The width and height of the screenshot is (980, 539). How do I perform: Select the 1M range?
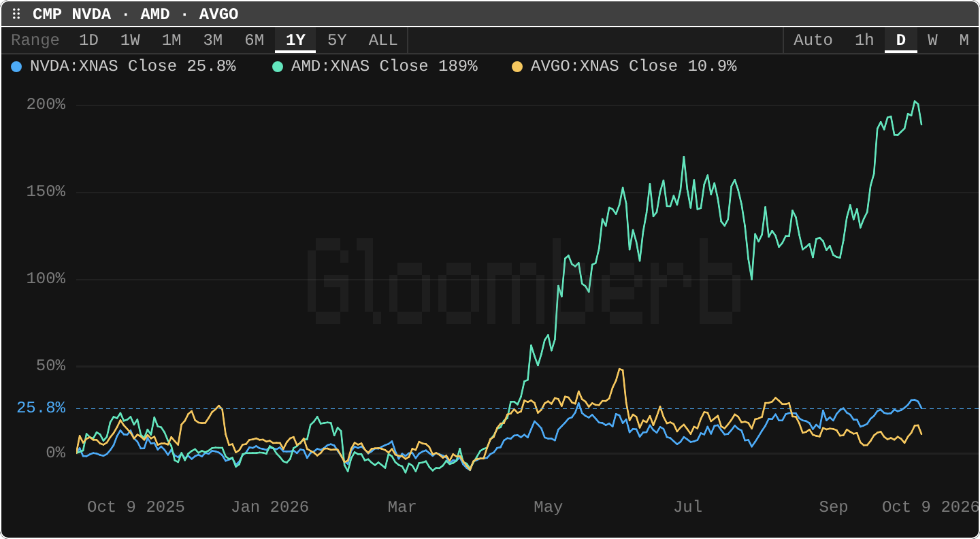pyautogui.click(x=171, y=40)
